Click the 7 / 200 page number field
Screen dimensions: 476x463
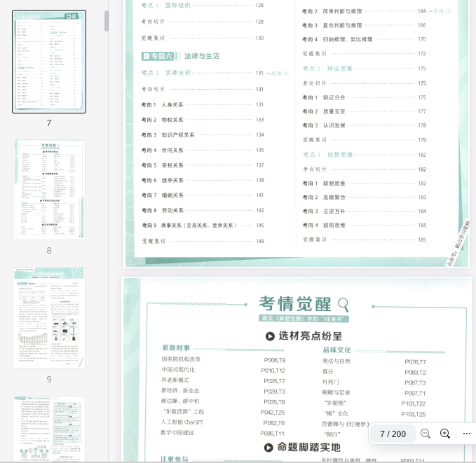pyautogui.click(x=393, y=434)
